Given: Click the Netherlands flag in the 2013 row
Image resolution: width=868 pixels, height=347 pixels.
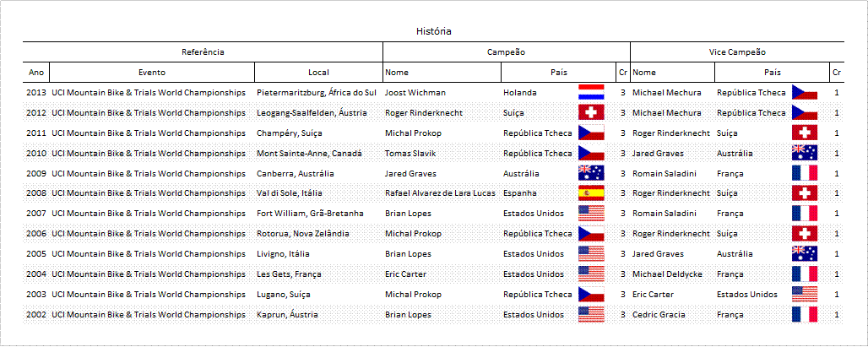Looking at the screenshot, I should [591, 92].
